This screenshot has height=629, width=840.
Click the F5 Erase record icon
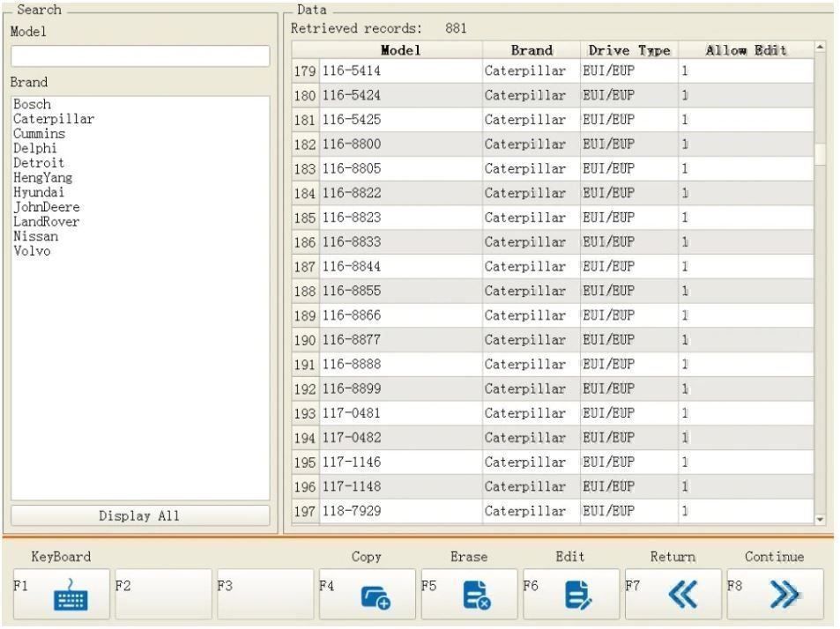click(x=477, y=595)
